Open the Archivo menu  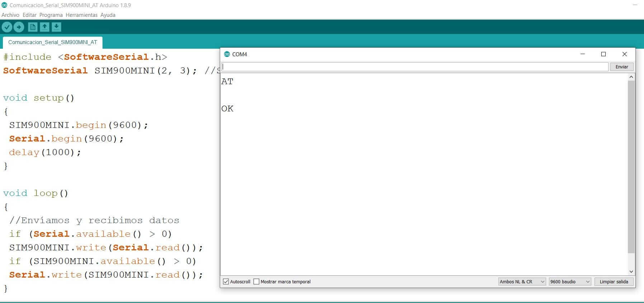pos(10,15)
